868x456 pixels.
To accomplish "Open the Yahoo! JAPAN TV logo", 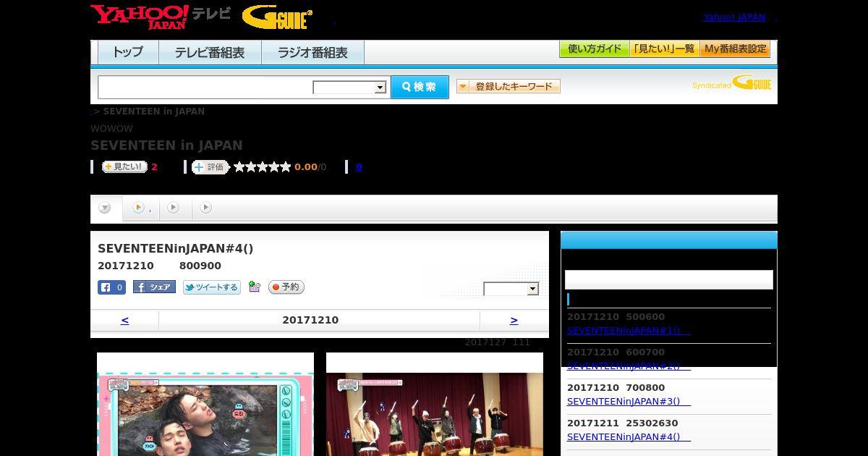I will (161, 17).
